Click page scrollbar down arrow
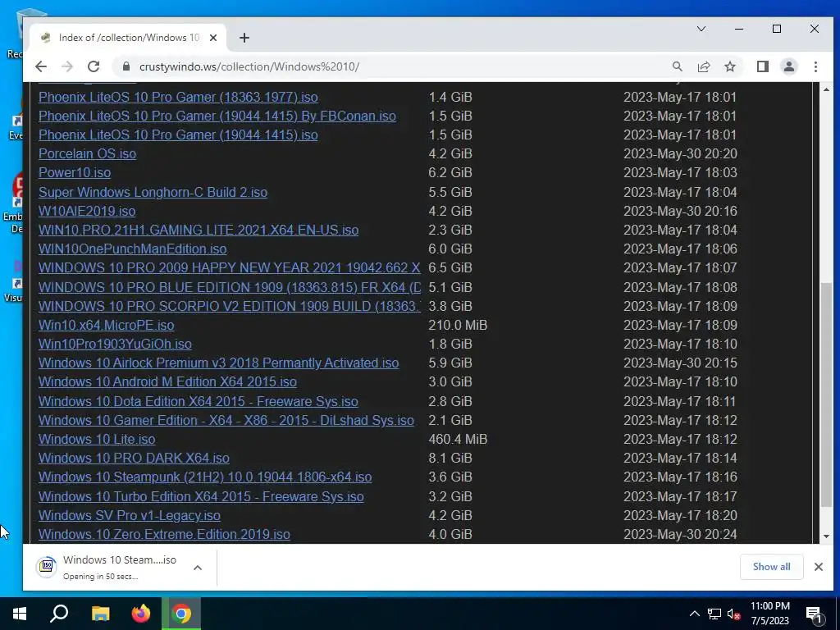The height and width of the screenshot is (630, 840). coord(826,536)
